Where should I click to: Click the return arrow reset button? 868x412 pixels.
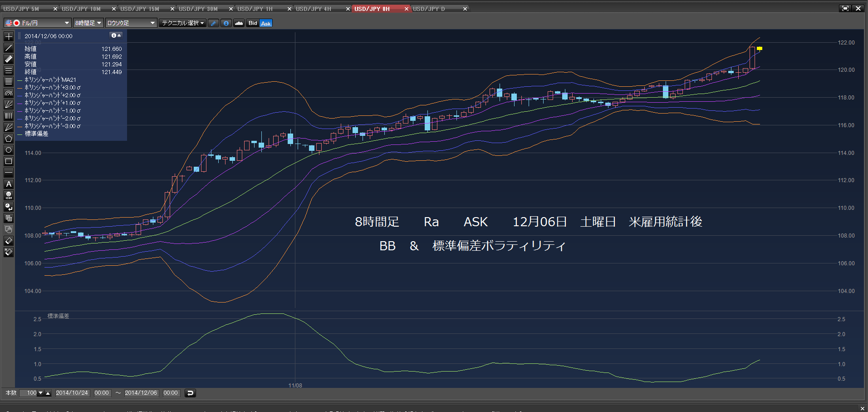pyautogui.click(x=191, y=393)
